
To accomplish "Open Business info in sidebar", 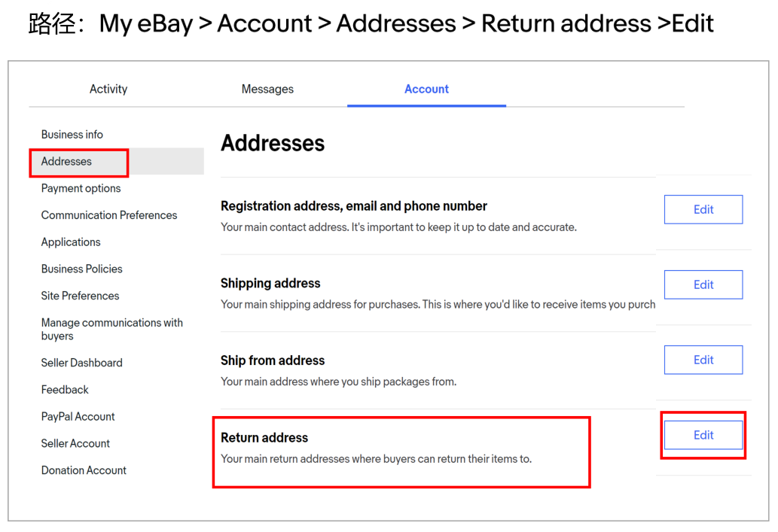I will tap(72, 135).
